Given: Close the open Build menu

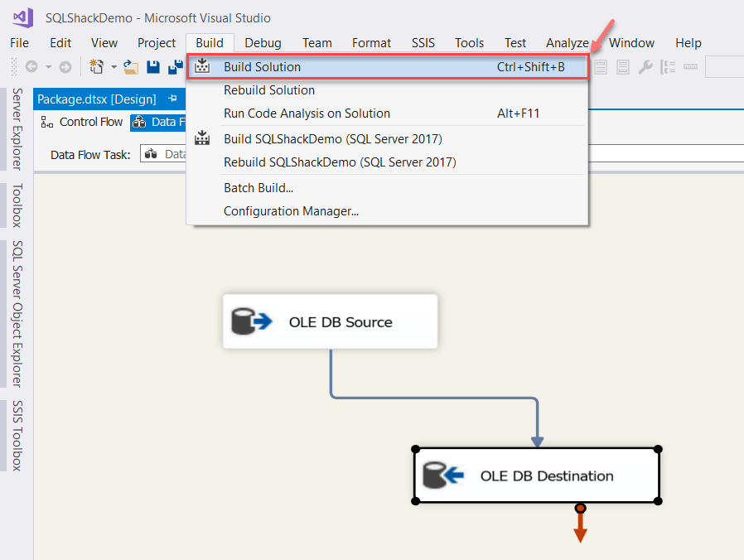Looking at the screenshot, I should (x=210, y=43).
